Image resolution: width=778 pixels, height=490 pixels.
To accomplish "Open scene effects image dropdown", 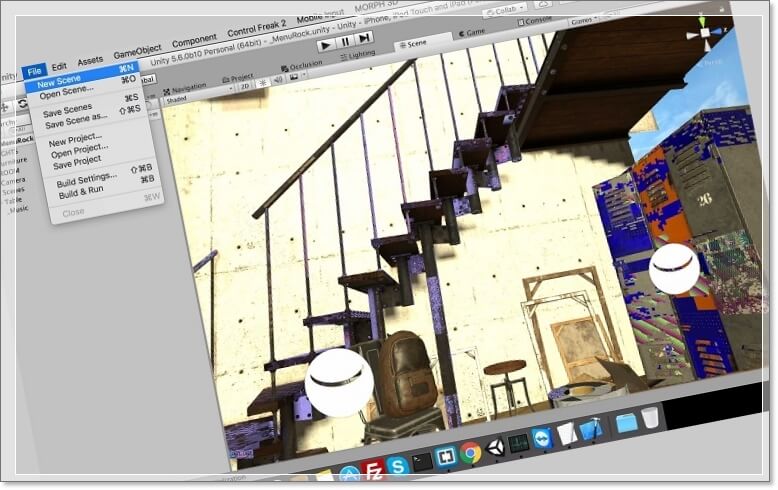I will tap(297, 76).
